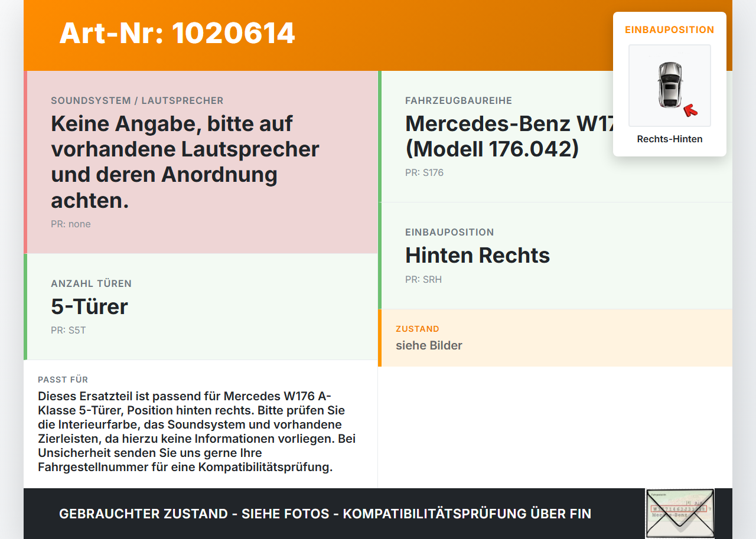The height and width of the screenshot is (539, 756).
Task: Select the siehe Bilder text
Action: coord(429,345)
